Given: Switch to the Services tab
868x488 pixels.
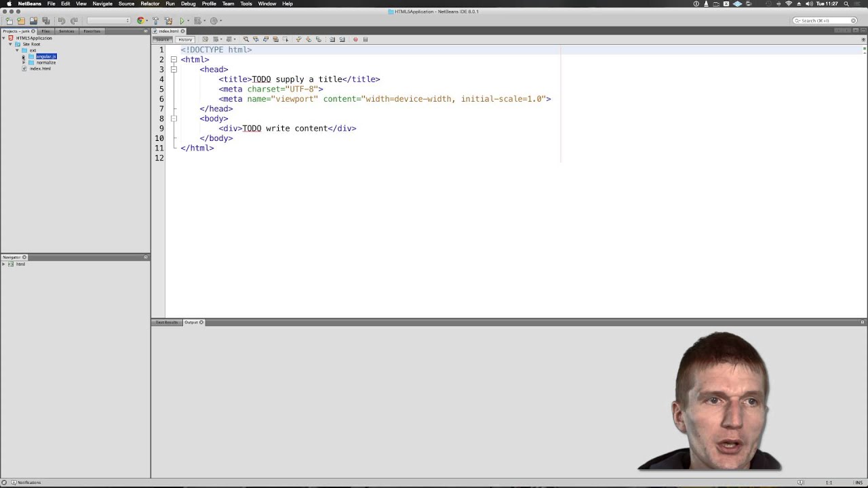Looking at the screenshot, I should click(66, 31).
